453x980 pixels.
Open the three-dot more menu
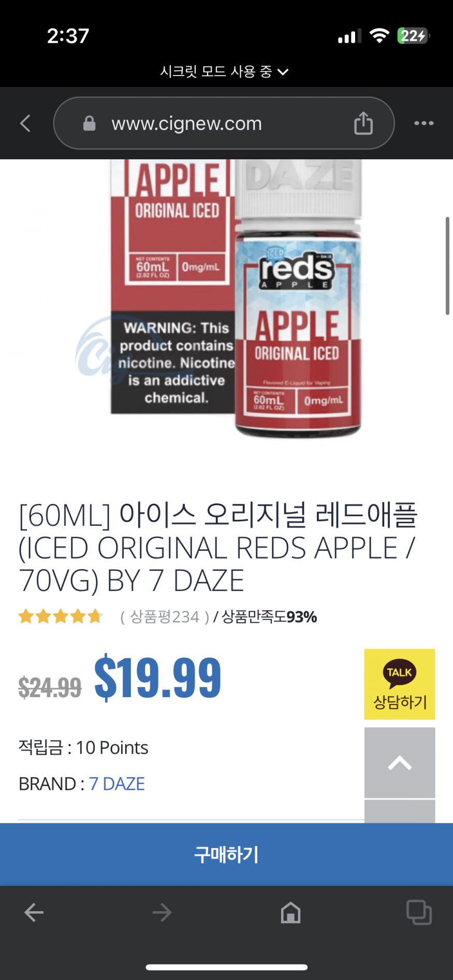coord(424,123)
